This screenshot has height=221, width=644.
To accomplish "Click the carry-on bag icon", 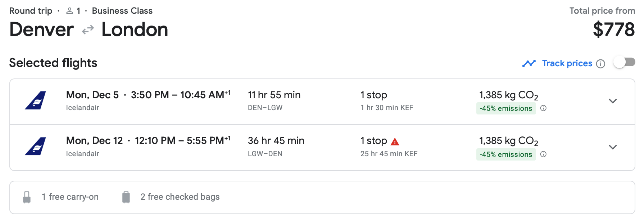I will (x=27, y=197).
